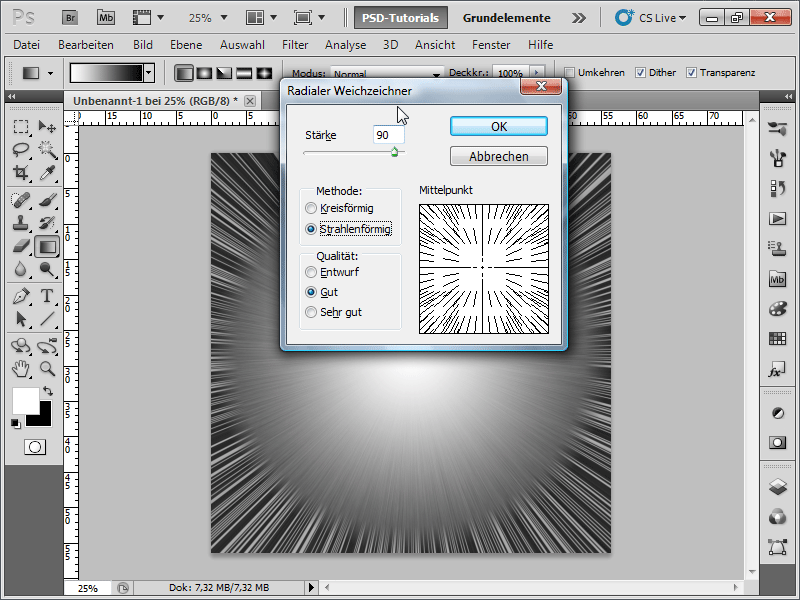Select the Move tool
The image size is (800, 600).
pos(47,126)
